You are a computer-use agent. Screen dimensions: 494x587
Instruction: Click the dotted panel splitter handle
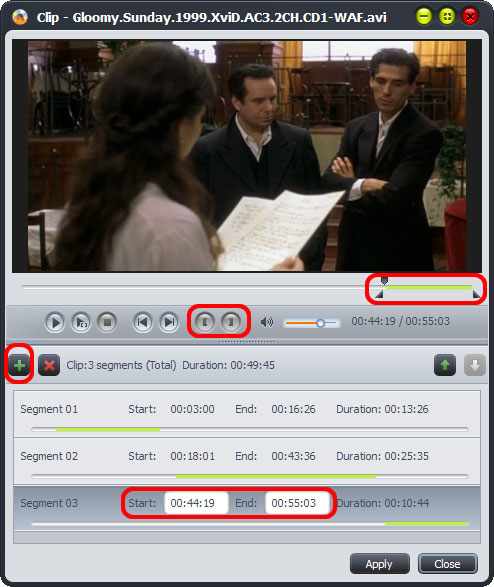(247, 341)
